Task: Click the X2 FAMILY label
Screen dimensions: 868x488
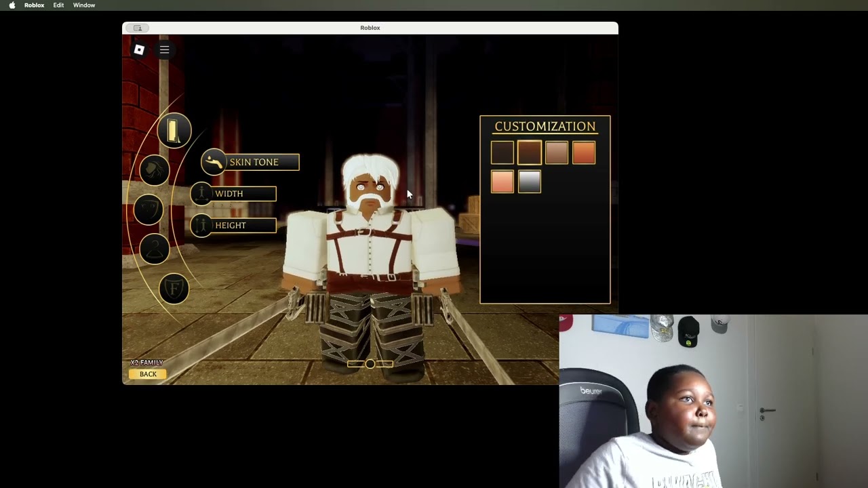Action: [x=147, y=363]
